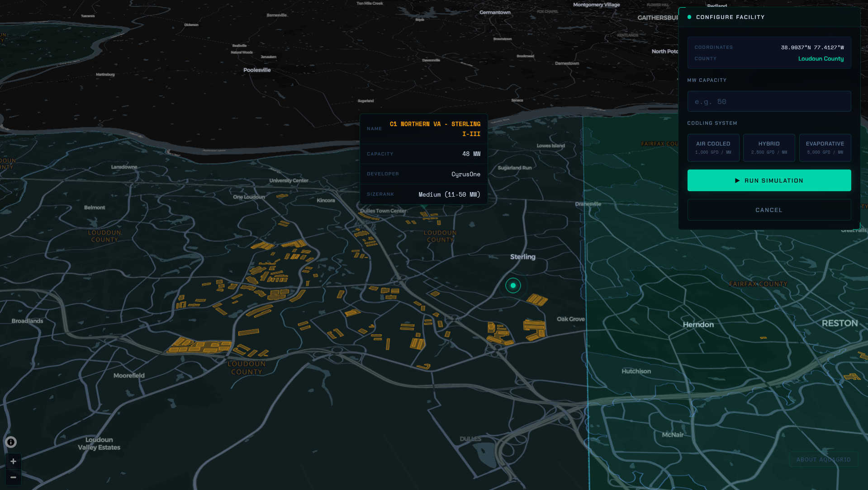
Task: Click the Hutchison map label
Action: click(636, 372)
